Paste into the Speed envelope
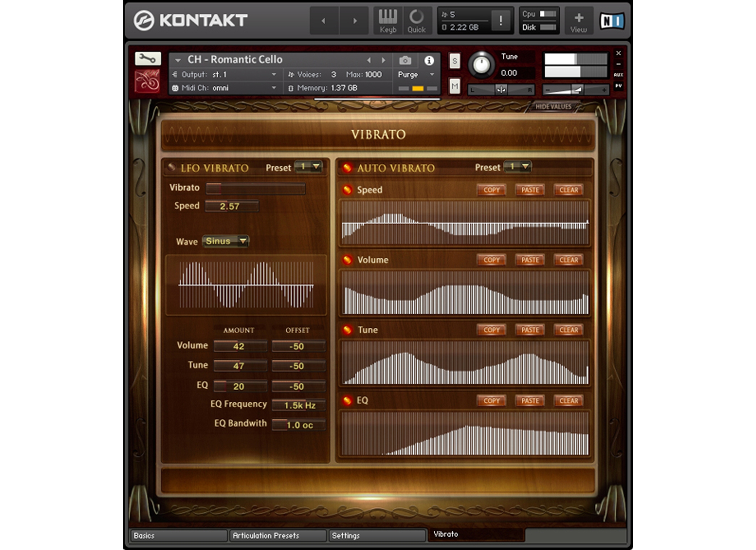Image resolution: width=756 pixels, height=550 pixels. [530, 190]
